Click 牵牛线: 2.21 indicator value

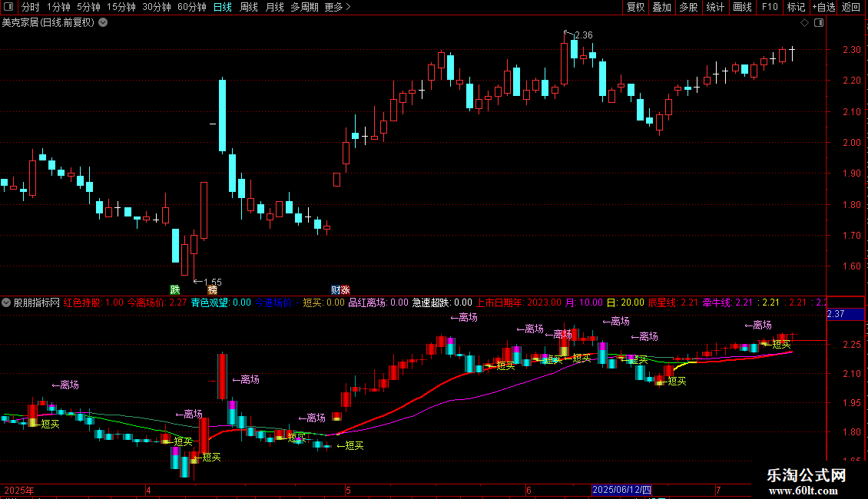[x=728, y=302]
